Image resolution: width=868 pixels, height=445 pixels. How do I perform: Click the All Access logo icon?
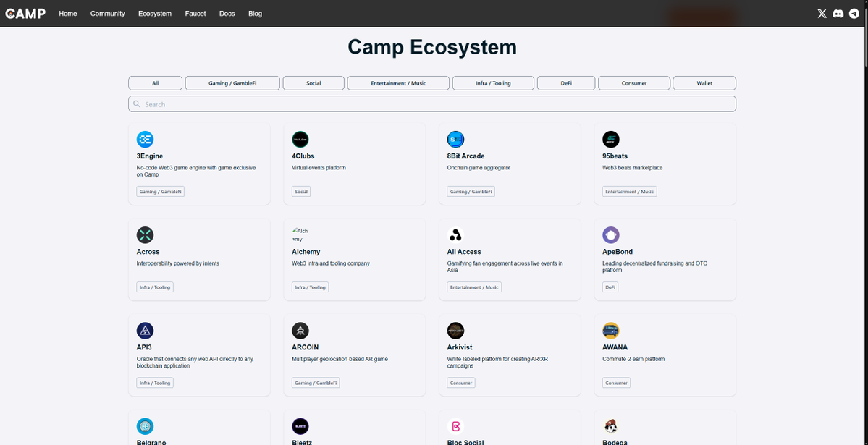[455, 234]
